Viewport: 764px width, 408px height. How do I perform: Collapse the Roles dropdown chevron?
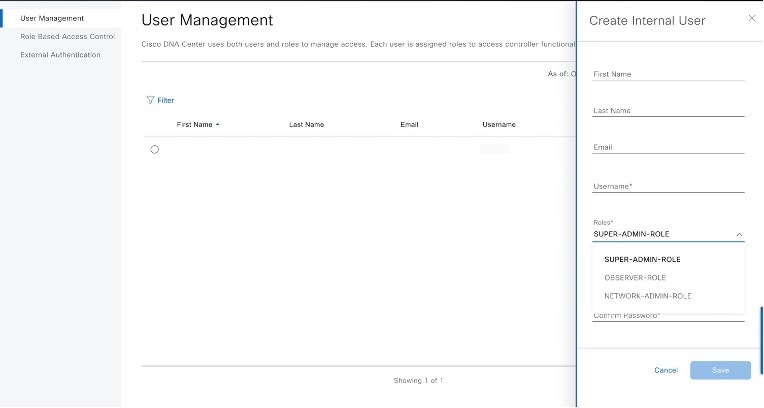(x=739, y=235)
